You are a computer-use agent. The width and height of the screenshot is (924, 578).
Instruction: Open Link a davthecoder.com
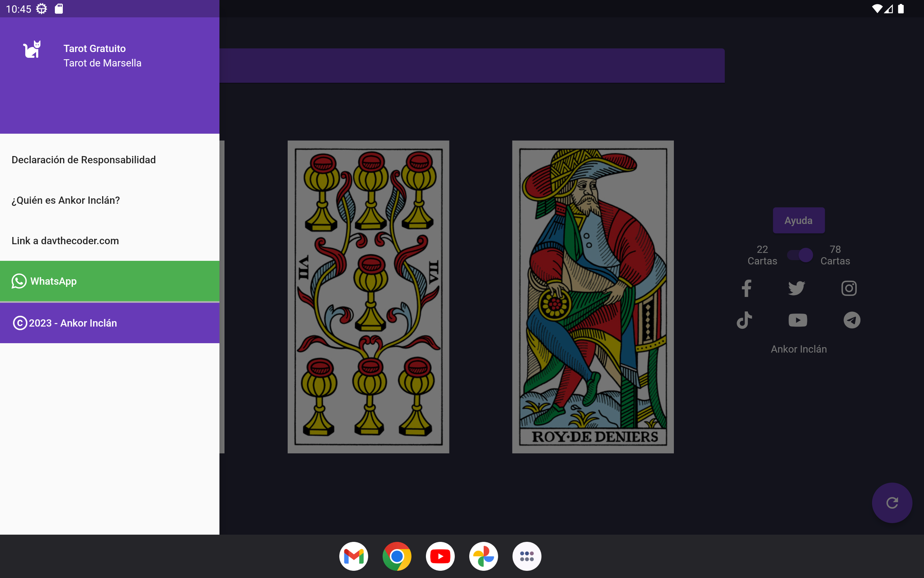[110, 241]
